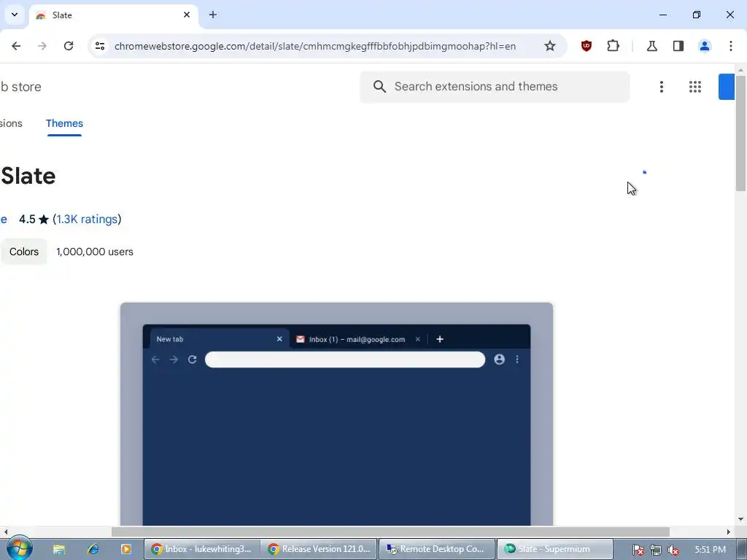Launch Internet Explorer from the taskbar
This screenshot has height=560, width=747.
coord(93,549)
